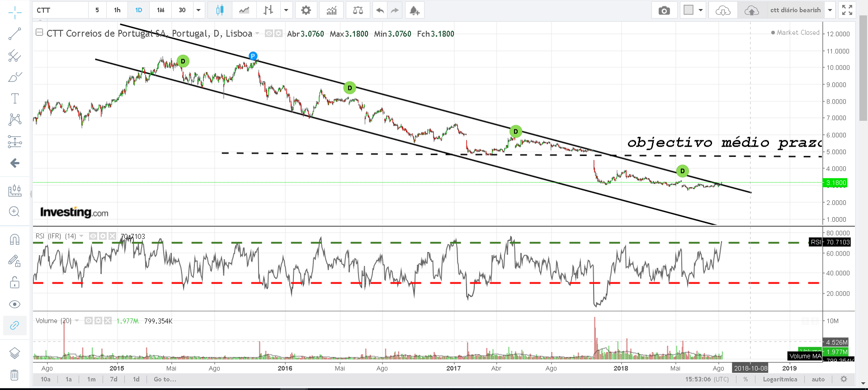Toggle percentage scale
Viewport: 868px width, 390px height.
point(746,379)
